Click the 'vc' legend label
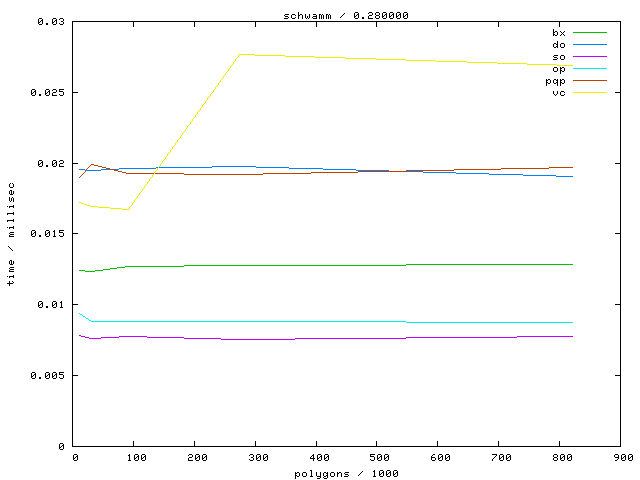 click(x=558, y=93)
